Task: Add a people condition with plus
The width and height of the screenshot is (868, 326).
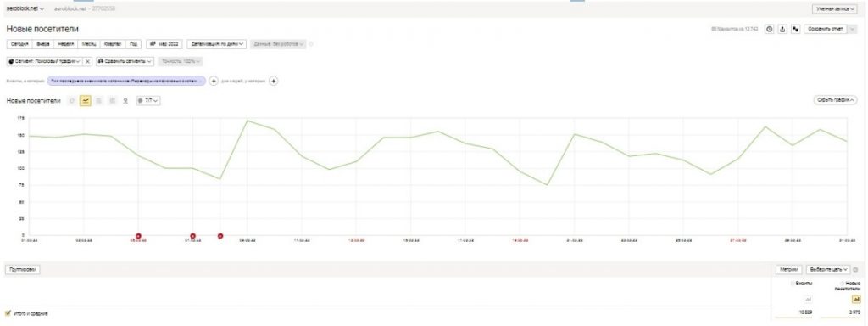Action: pos(274,81)
